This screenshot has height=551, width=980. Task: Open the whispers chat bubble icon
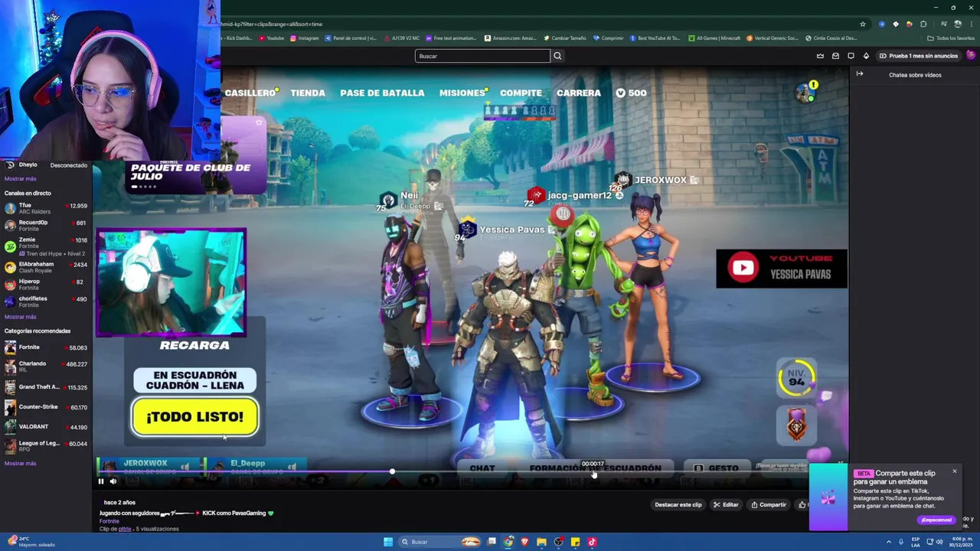(x=851, y=56)
